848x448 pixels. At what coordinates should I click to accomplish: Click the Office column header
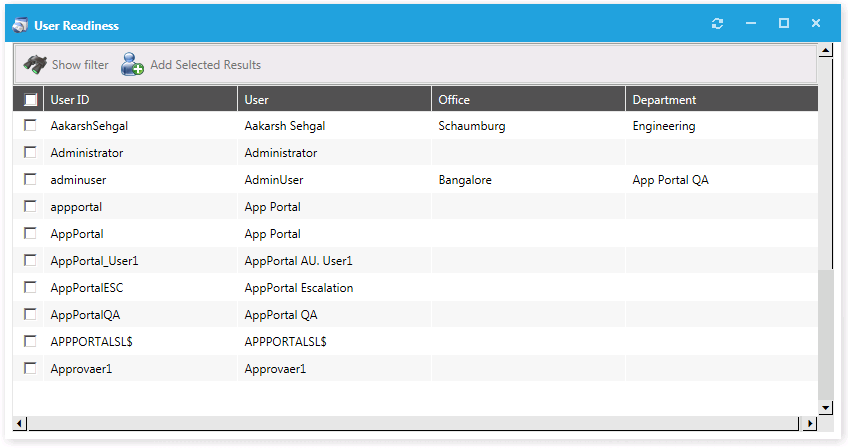[x=528, y=99]
